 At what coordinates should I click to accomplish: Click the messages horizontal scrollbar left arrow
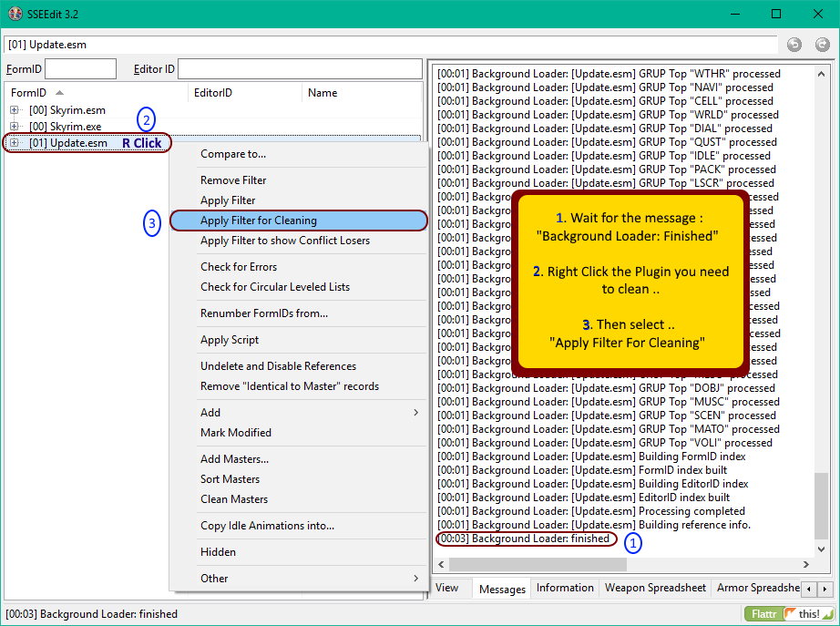(441, 564)
